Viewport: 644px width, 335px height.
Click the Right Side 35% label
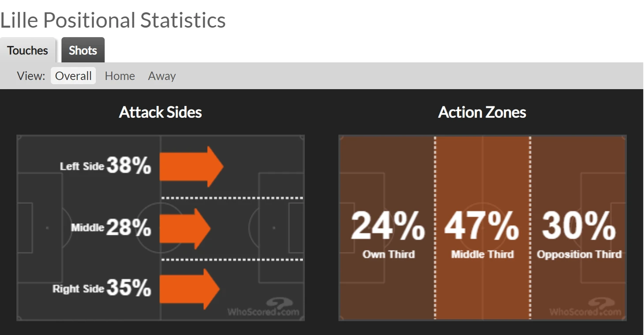(102, 289)
